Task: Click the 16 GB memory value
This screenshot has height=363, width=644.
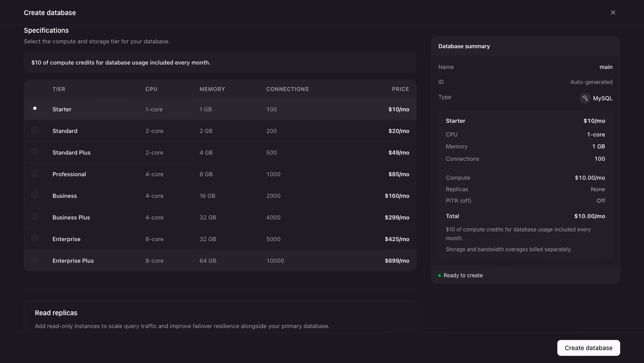Action: 207,196
